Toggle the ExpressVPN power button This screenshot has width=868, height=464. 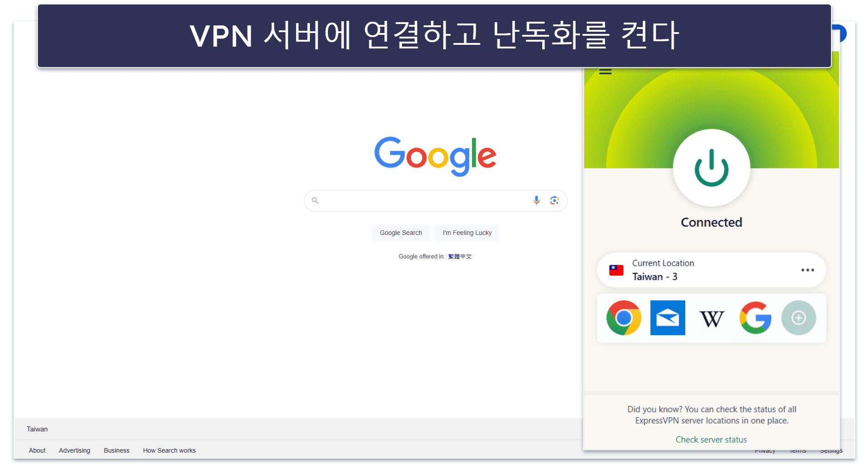(711, 168)
